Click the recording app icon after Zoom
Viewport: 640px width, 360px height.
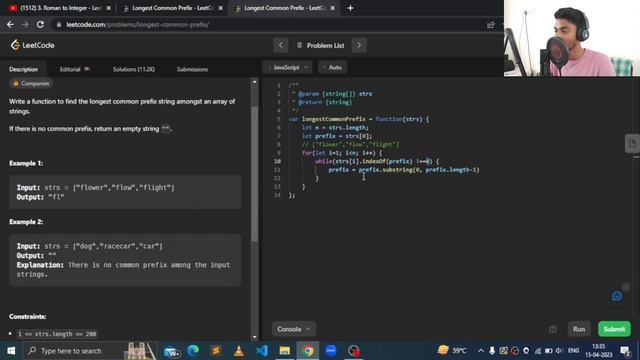353,351
